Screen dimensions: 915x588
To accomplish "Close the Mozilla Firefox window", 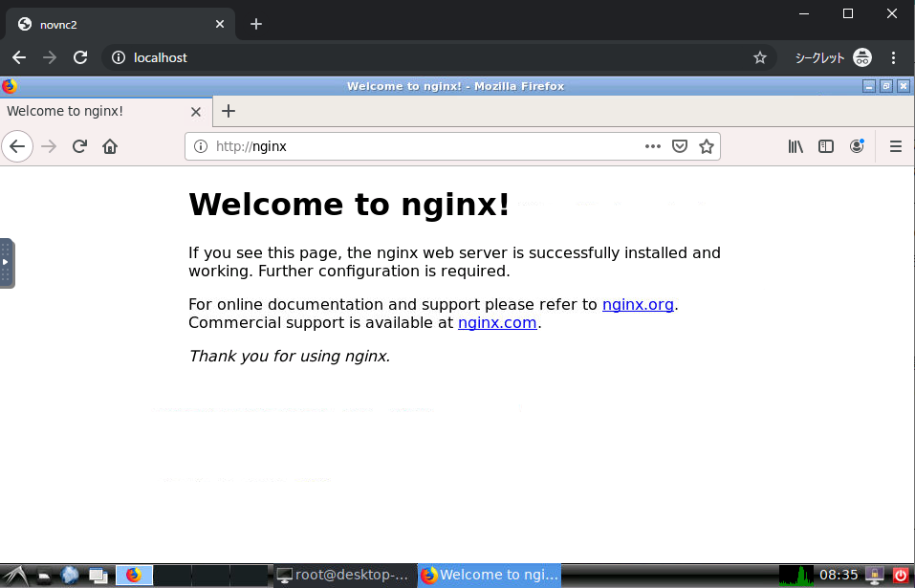I will pos(904,86).
